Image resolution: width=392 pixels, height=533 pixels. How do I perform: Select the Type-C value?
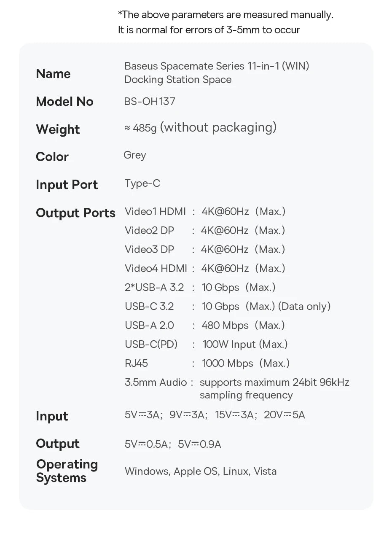point(142,183)
